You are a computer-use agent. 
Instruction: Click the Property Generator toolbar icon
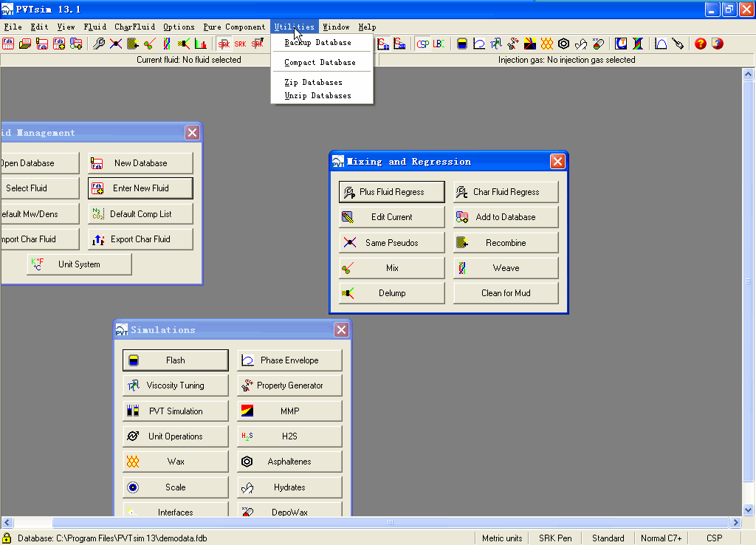coord(513,44)
